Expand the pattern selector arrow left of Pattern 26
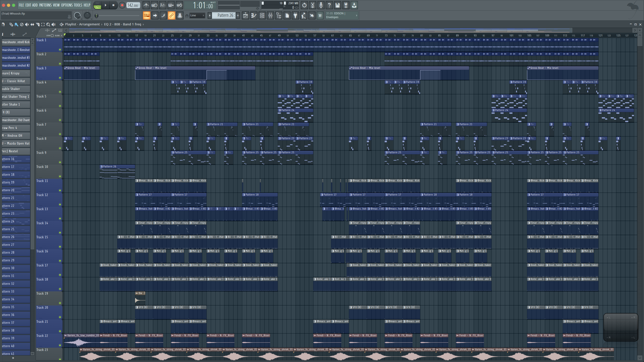644x362 pixels. [x=209, y=16]
